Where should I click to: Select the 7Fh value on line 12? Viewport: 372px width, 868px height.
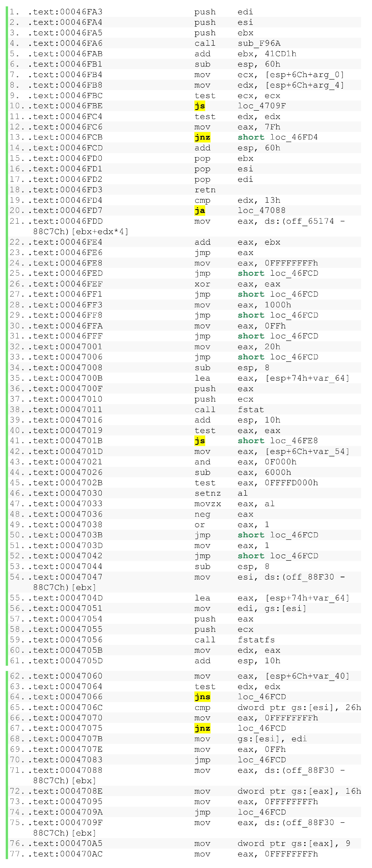[x=273, y=127]
